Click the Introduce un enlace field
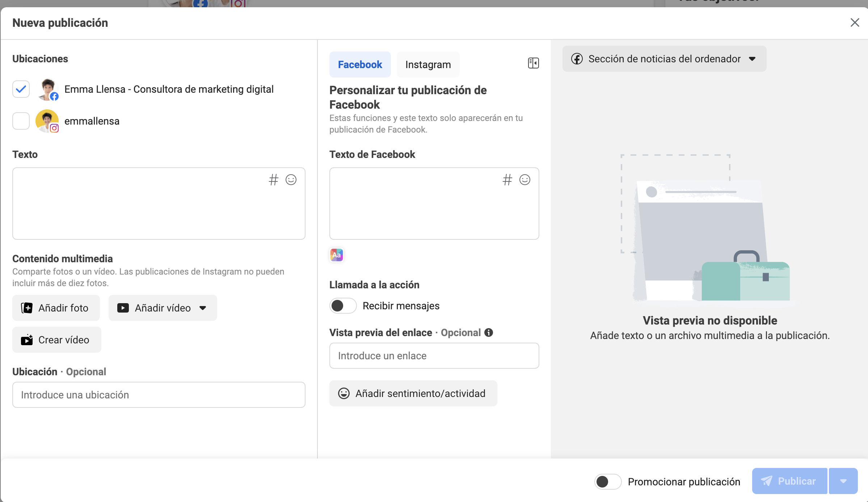The width and height of the screenshot is (868, 502). [x=434, y=356]
